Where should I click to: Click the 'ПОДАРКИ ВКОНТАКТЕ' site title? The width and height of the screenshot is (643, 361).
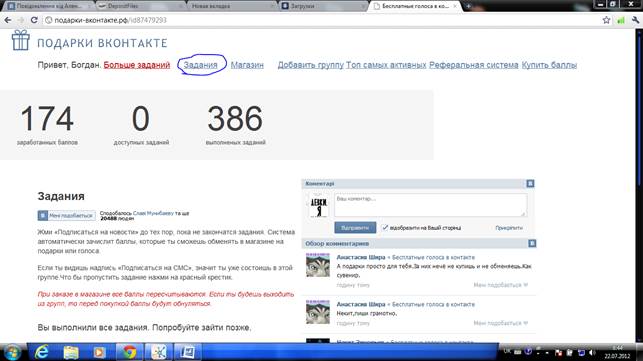click(x=102, y=43)
